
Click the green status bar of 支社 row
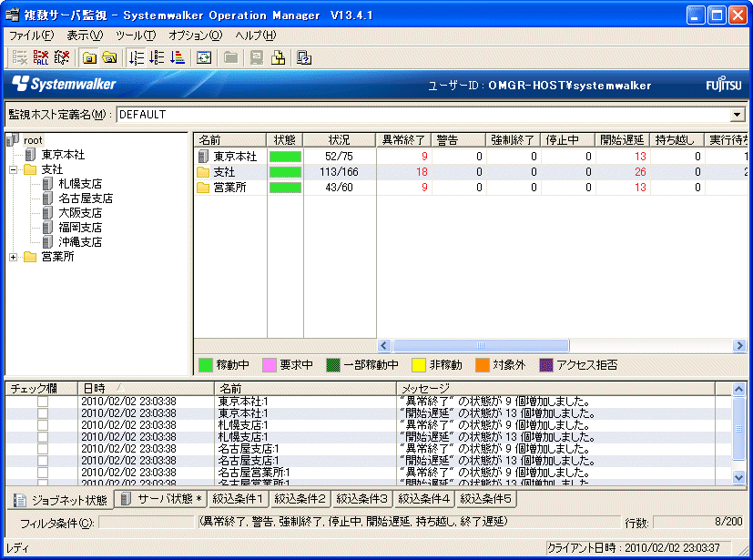pyautogui.click(x=285, y=172)
